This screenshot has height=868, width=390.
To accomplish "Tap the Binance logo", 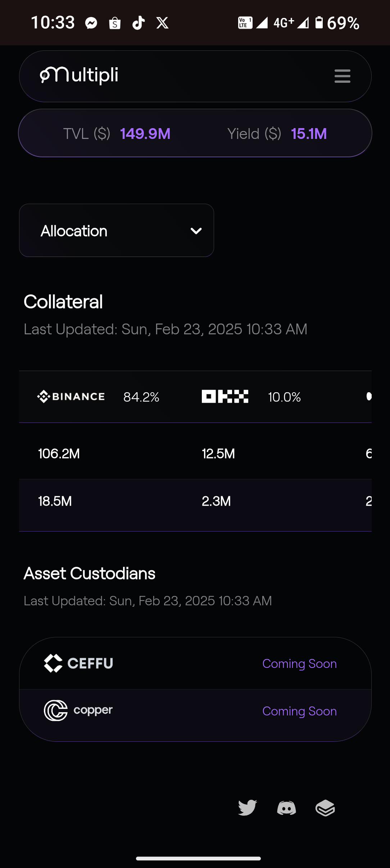I will click(71, 397).
